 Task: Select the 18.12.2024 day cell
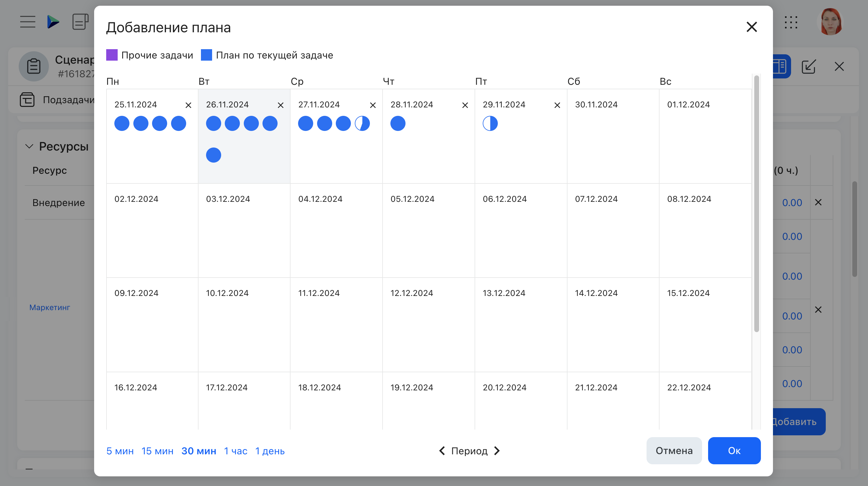pyautogui.click(x=336, y=401)
